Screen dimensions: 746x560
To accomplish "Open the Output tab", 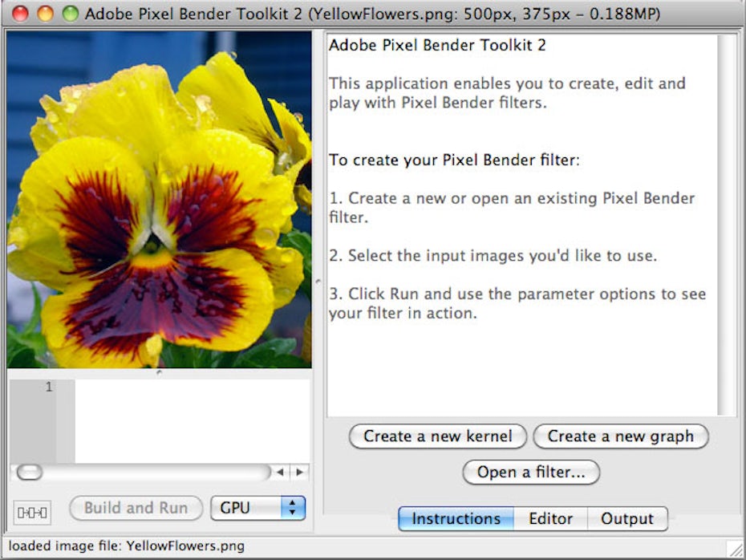I will point(626,519).
